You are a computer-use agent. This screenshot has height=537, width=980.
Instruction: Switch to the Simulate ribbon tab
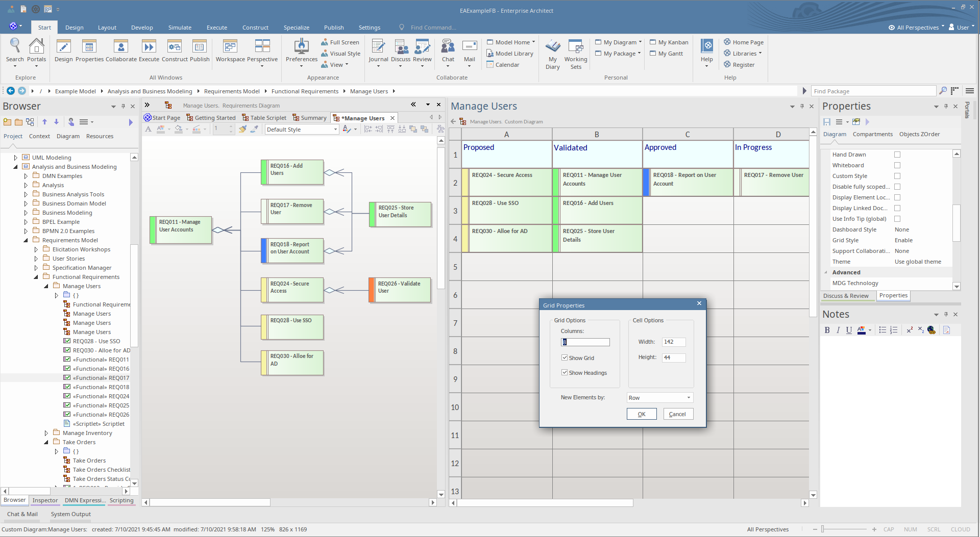180,28
